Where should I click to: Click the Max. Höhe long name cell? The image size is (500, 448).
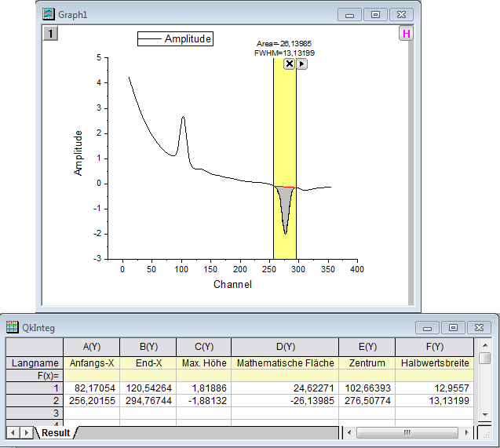pyautogui.click(x=204, y=363)
